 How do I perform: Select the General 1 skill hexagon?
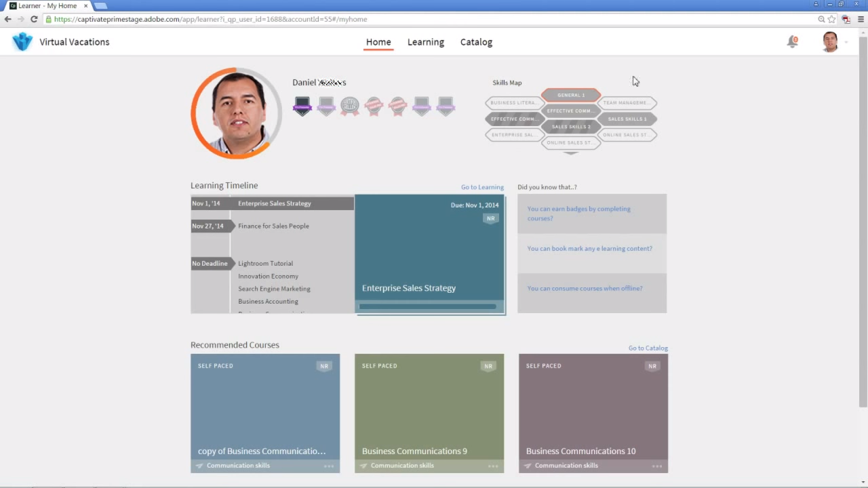[571, 95]
